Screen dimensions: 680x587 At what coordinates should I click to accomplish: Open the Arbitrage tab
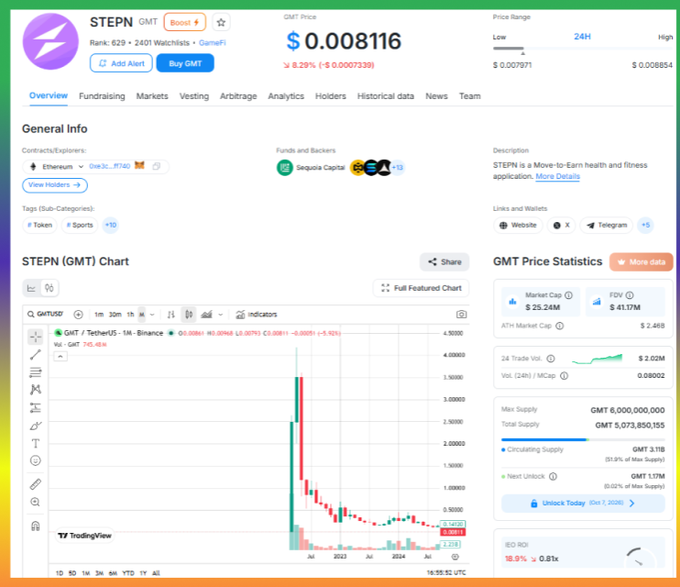(239, 96)
